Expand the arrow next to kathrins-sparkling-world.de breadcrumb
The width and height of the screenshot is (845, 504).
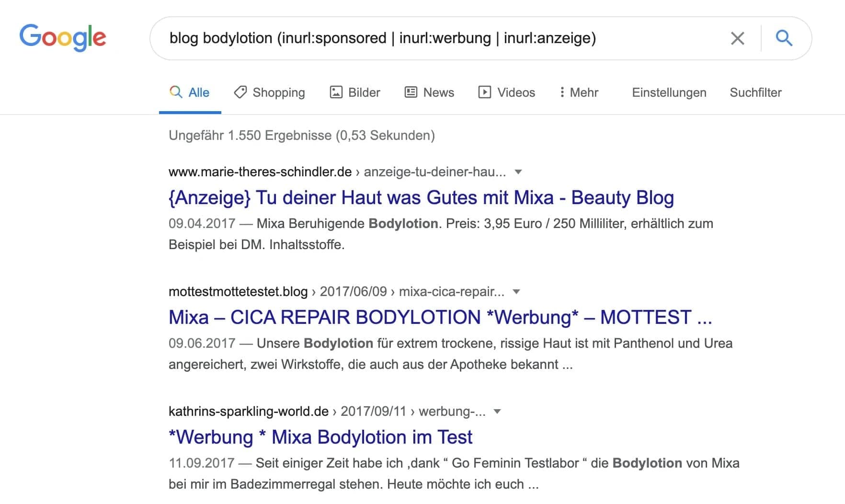pos(498,412)
